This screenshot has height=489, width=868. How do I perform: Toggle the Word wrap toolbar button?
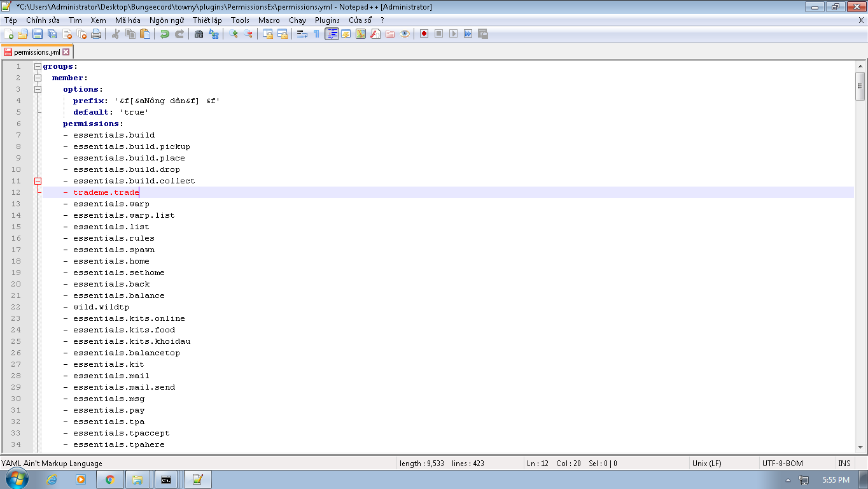point(302,34)
